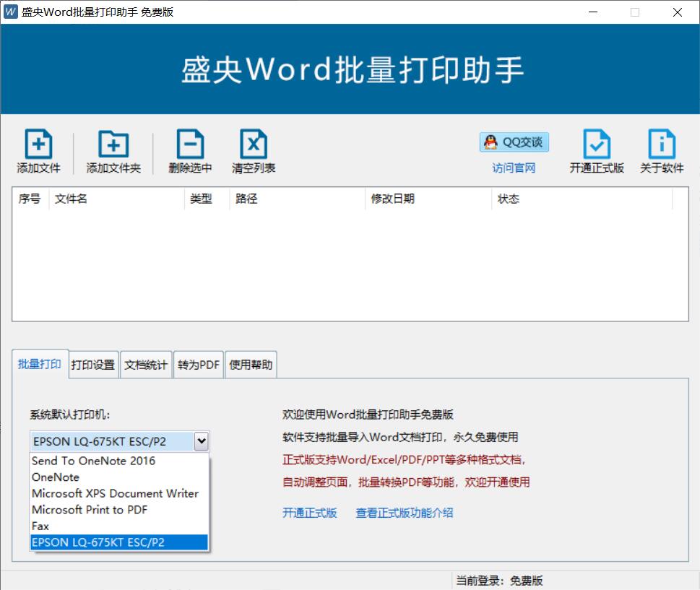Switch to the 批量打印 tab
Image resolution: width=700 pixels, height=590 pixels.
coord(40,364)
